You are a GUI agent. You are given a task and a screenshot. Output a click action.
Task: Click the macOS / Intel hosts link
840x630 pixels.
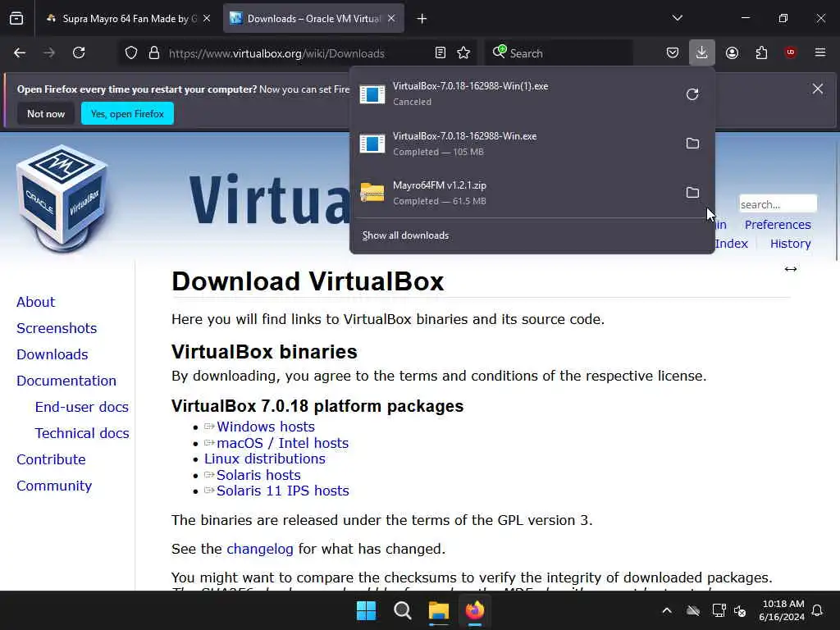282,443
